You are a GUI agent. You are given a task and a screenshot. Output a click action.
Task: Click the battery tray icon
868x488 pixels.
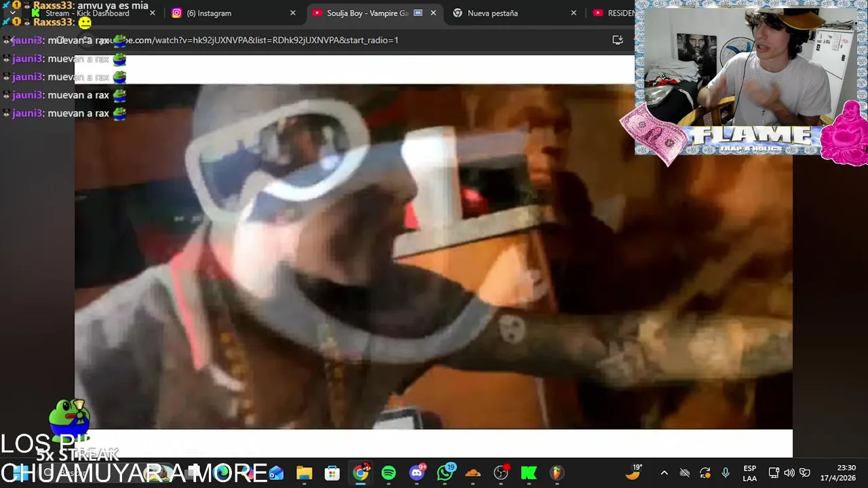pyautogui.click(x=805, y=473)
